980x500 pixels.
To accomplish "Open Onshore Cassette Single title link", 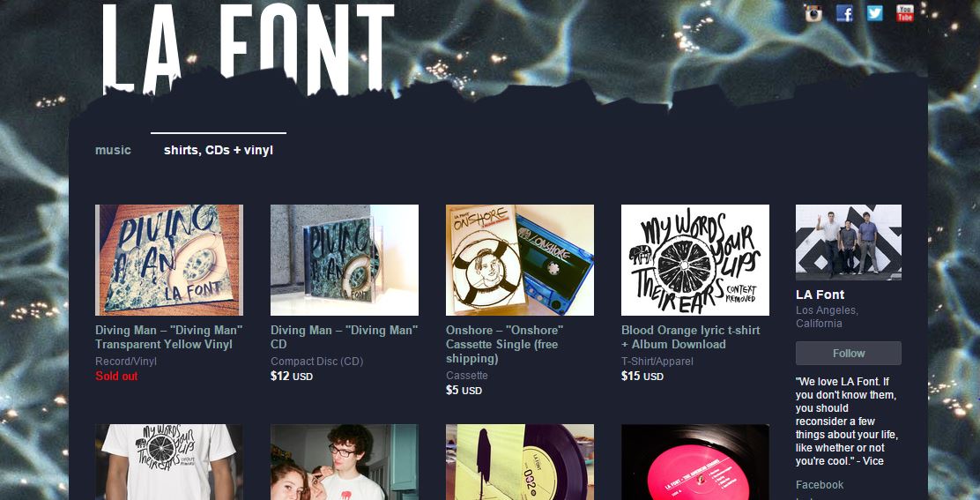I will 505,345.
